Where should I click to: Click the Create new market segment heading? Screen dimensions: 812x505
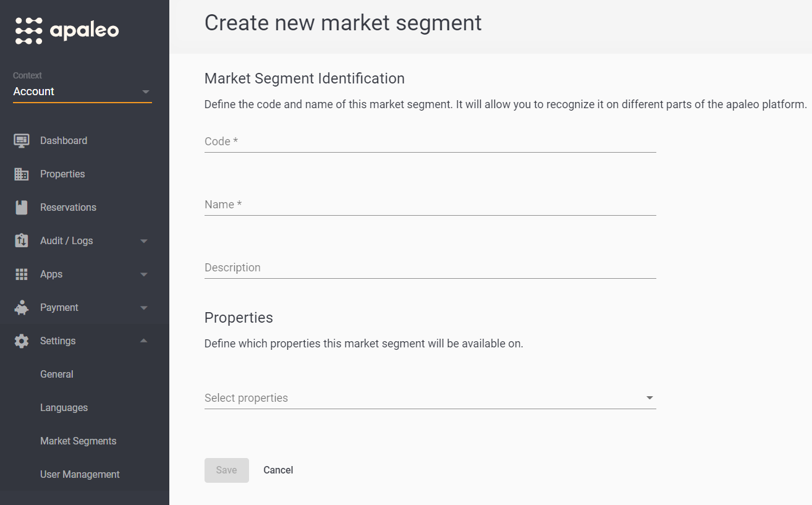343,23
